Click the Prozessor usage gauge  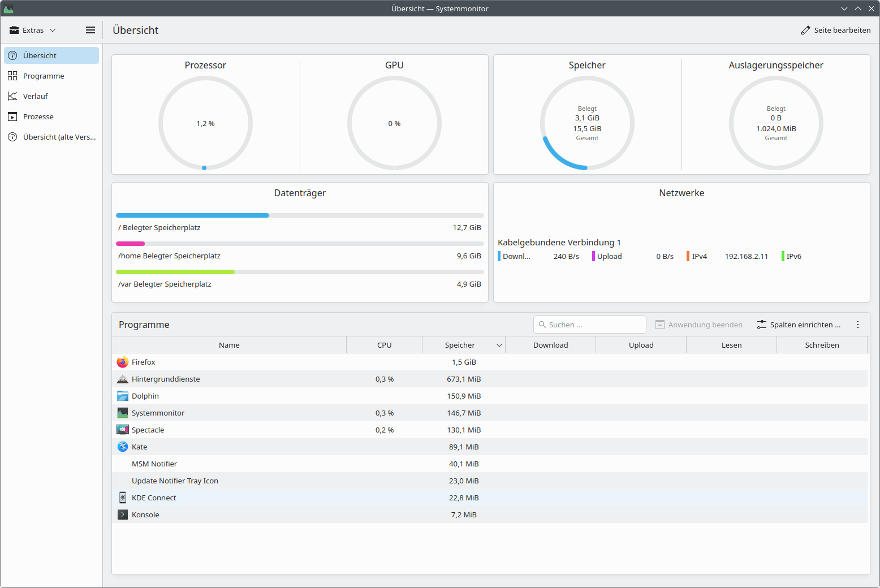(205, 123)
